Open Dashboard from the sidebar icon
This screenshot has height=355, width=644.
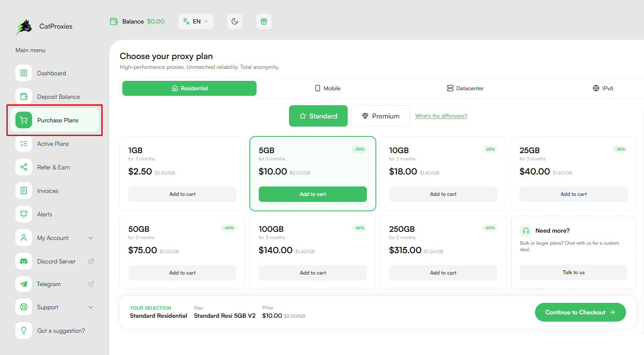pyautogui.click(x=24, y=73)
